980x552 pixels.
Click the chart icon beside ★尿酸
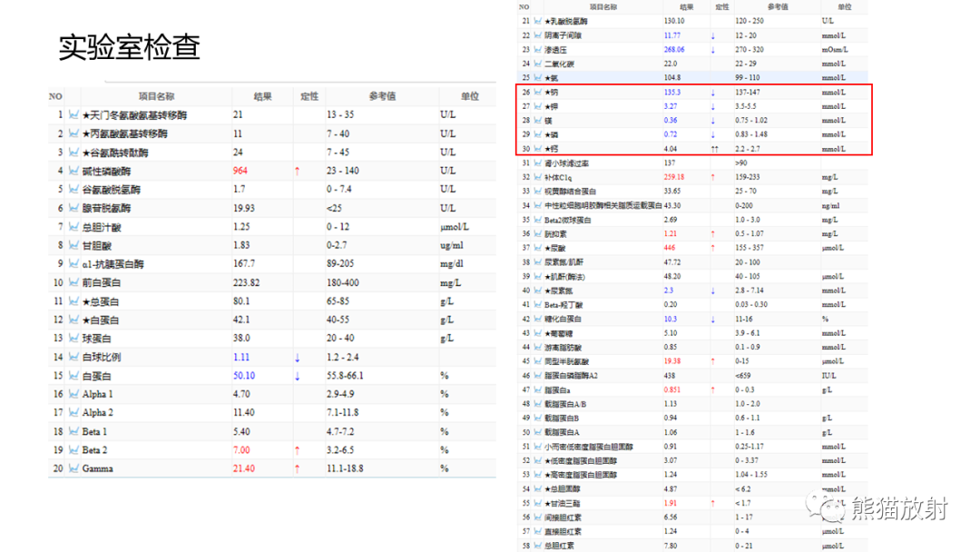(x=537, y=248)
